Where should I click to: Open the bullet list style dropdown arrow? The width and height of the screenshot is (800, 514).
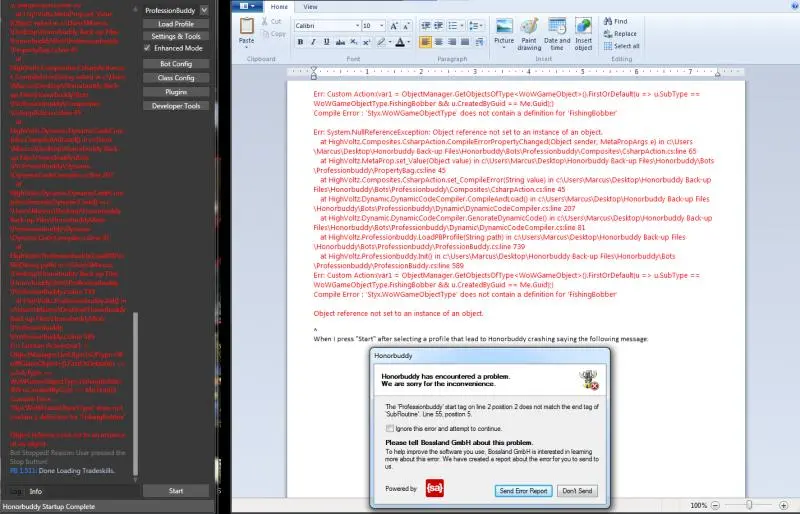pos(462,26)
